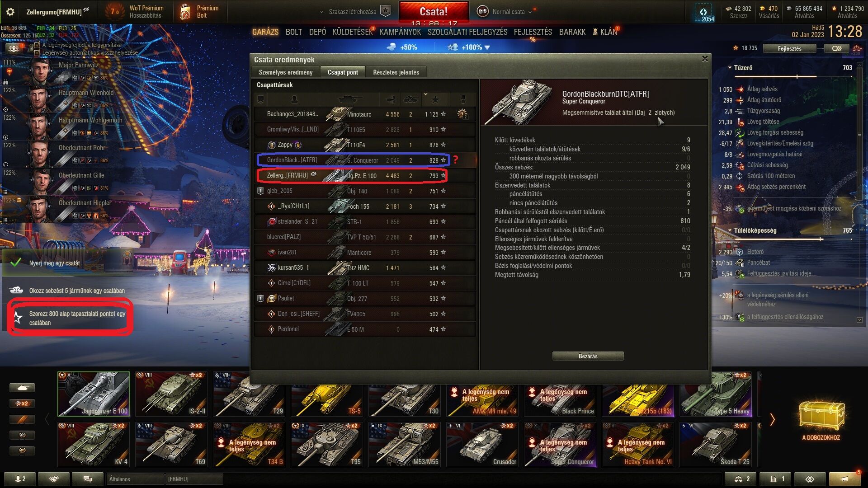868x488 pixels.
Task: Open the contacts list icon
Action: pyautogui.click(x=20, y=479)
